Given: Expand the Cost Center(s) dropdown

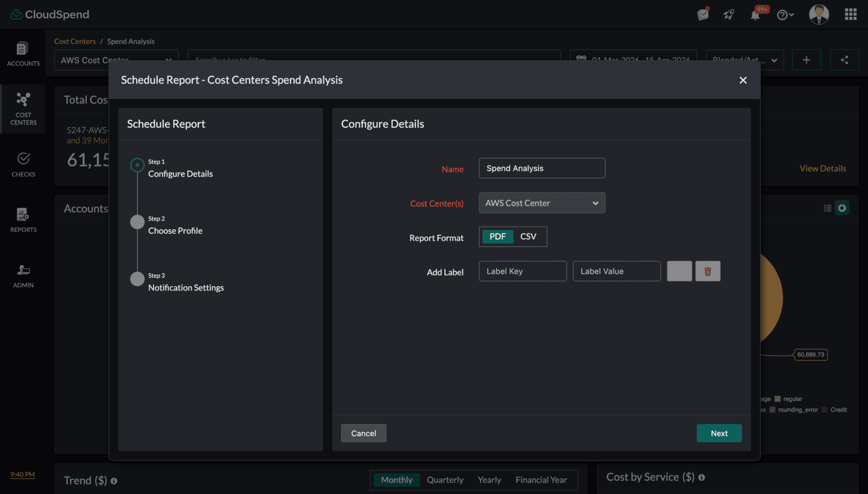Looking at the screenshot, I should tap(541, 203).
